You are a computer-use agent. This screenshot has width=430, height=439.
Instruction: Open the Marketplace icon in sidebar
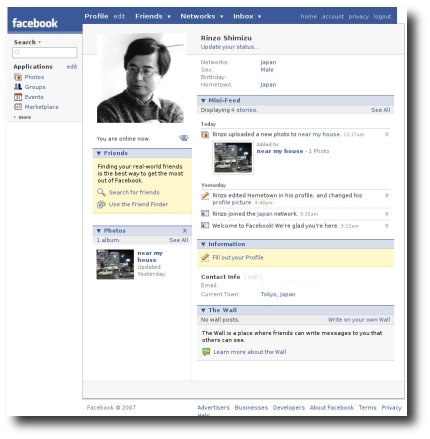[x=18, y=107]
